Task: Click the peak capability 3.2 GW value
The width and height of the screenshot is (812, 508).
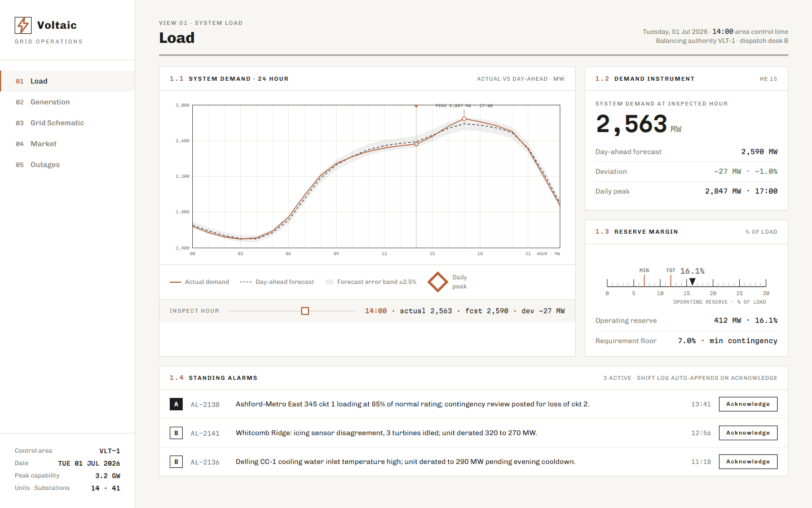Action: coord(107,476)
